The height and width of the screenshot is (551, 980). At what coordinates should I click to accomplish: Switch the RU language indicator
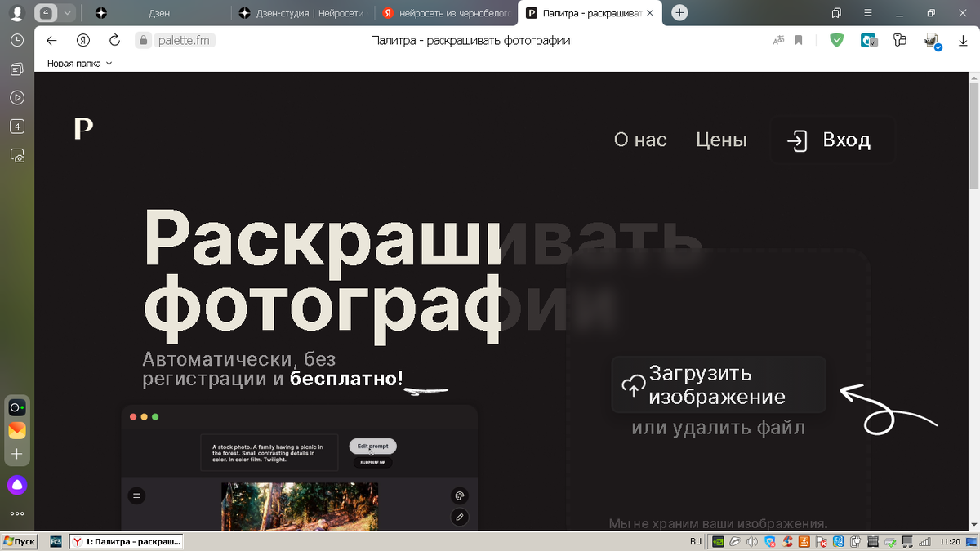point(696,541)
